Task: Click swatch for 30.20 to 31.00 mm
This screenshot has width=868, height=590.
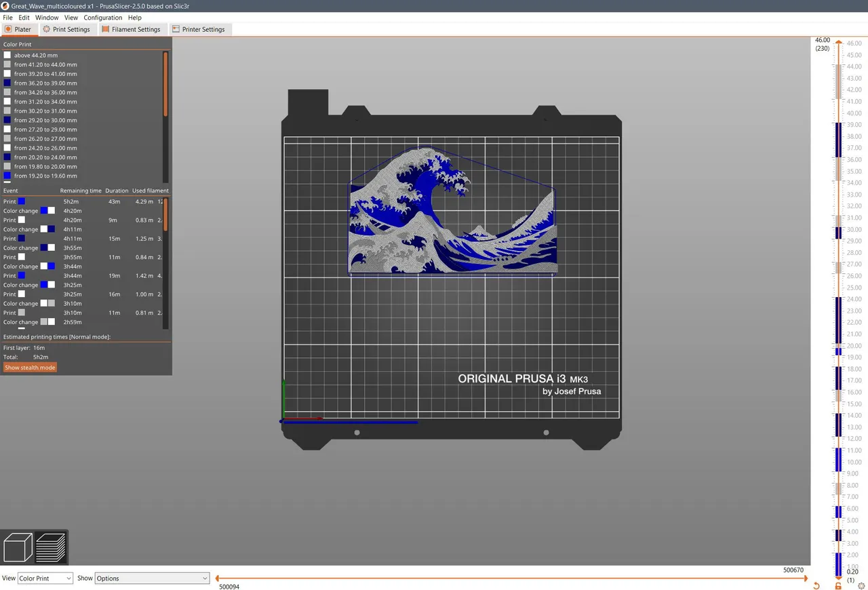Action: point(7,111)
